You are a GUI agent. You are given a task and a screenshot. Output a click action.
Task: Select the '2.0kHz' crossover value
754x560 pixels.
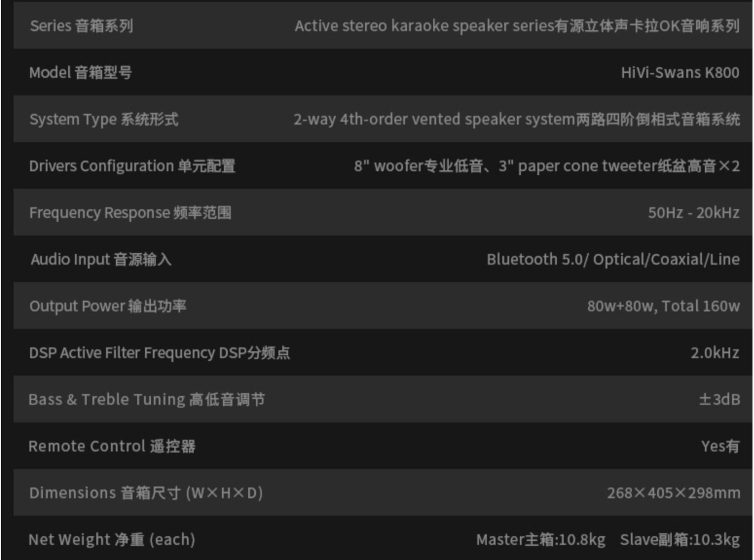coord(715,353)
